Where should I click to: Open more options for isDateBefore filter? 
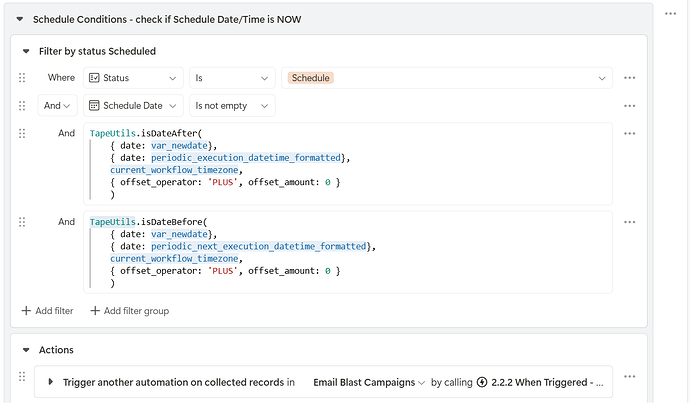click(629, 222)
